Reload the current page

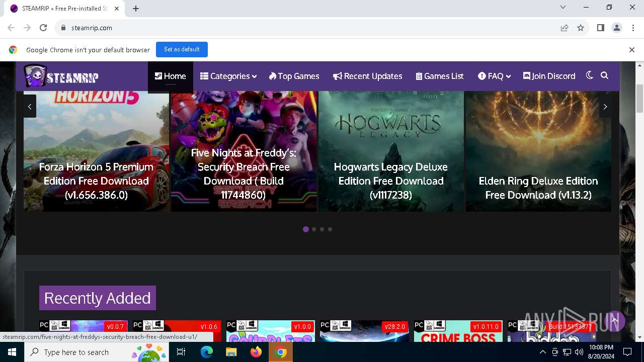pyautogui.click(x=43, y=28)
